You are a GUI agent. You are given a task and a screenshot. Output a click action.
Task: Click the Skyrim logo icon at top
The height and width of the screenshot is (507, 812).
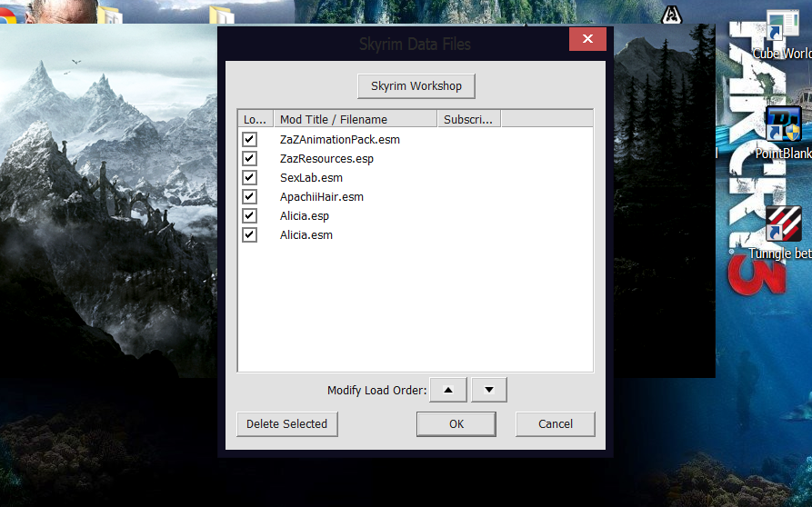(x=672, y=14)
